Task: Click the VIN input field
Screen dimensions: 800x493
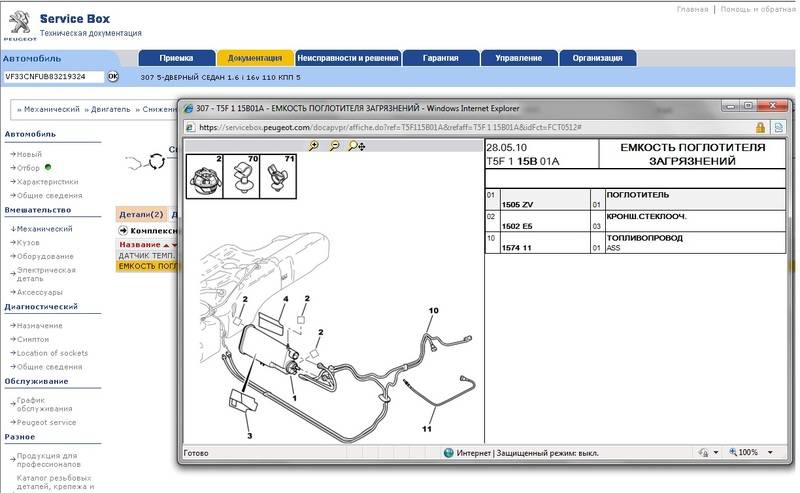Action: 52,77
